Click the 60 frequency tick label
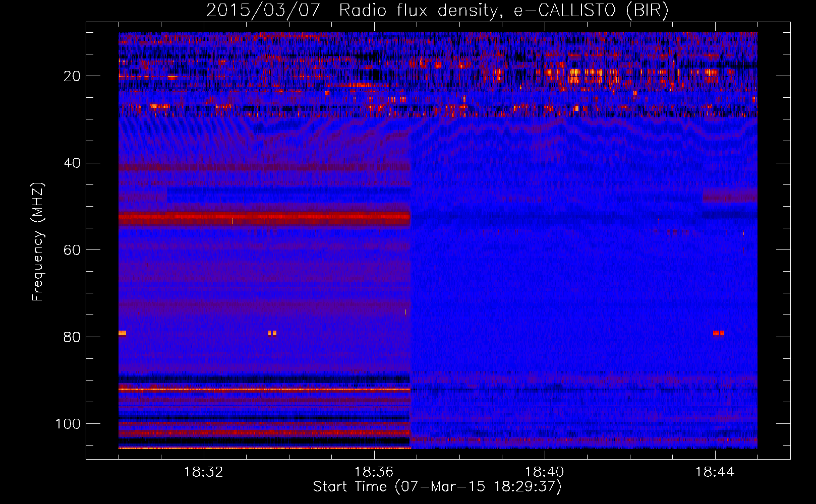 pos(72,250)
